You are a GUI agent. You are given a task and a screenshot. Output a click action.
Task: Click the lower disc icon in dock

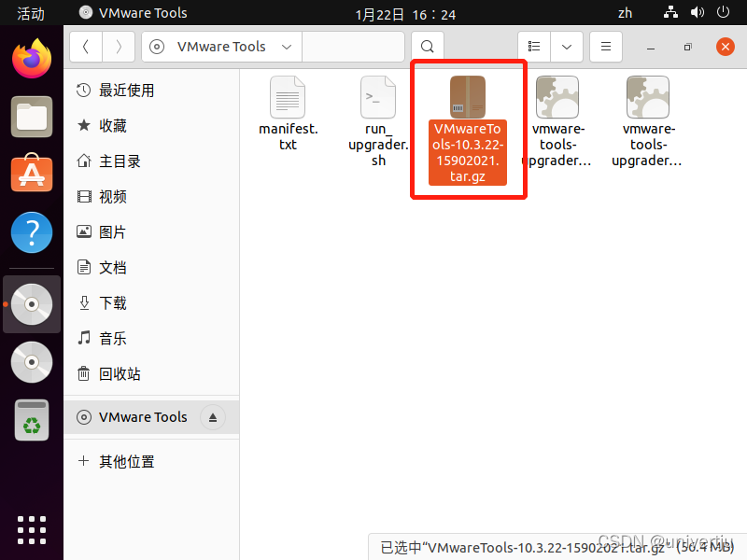click(x=32, y=362)
